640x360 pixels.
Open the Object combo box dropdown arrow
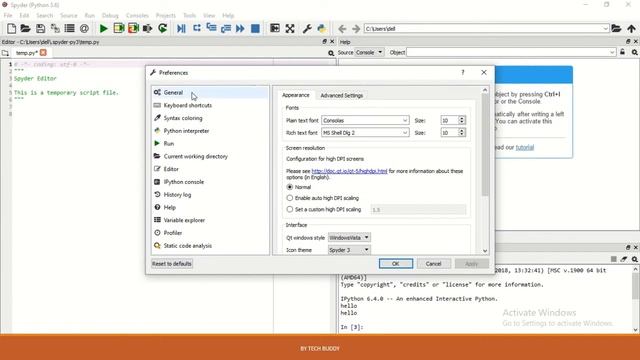click(612, 52)
